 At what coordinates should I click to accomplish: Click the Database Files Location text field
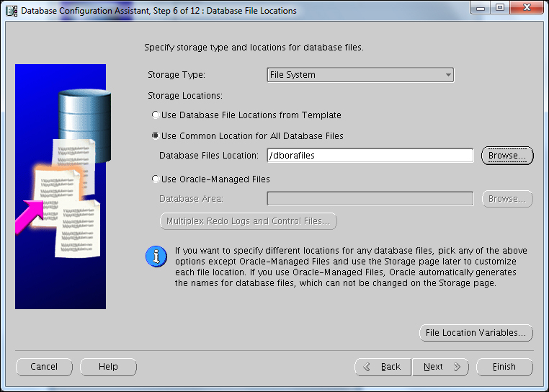pyautogui.click(x=370, y=156)
